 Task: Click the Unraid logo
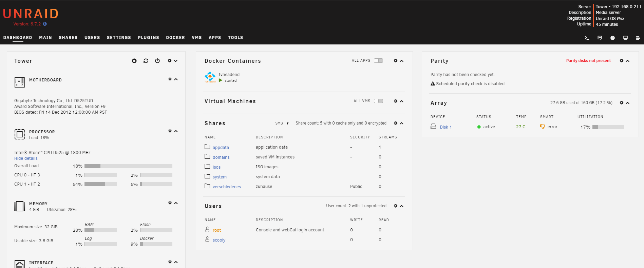click(x=31, y=14)
